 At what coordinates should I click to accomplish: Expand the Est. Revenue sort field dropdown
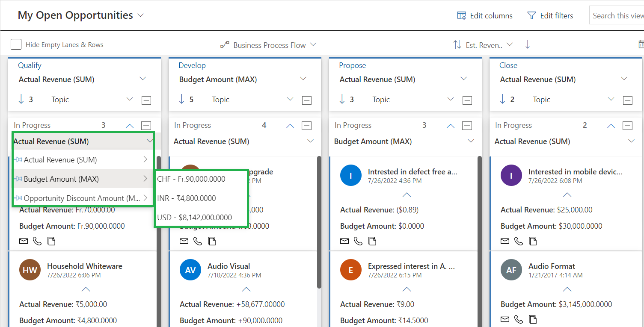tap(510, 44)
